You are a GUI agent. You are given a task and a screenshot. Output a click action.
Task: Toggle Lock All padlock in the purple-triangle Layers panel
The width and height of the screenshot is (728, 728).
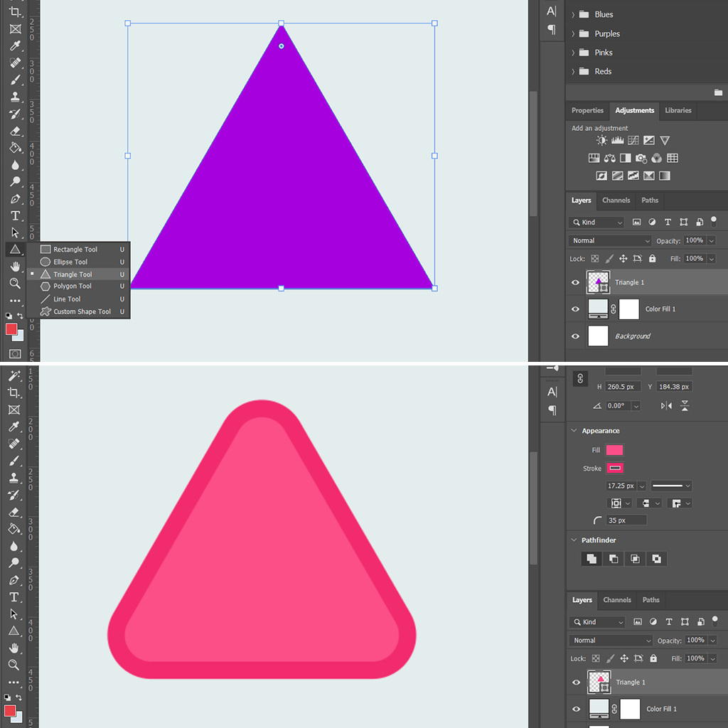point(653,259)
